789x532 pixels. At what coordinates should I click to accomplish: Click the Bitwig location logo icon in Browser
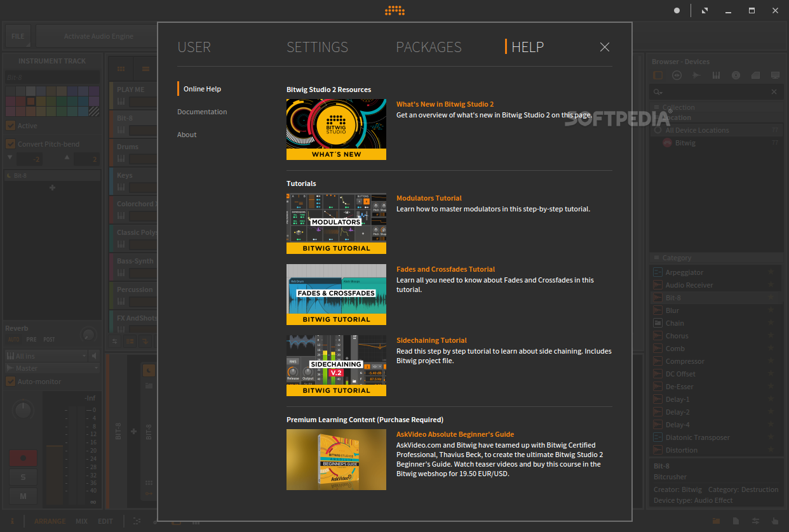[667, 143]
